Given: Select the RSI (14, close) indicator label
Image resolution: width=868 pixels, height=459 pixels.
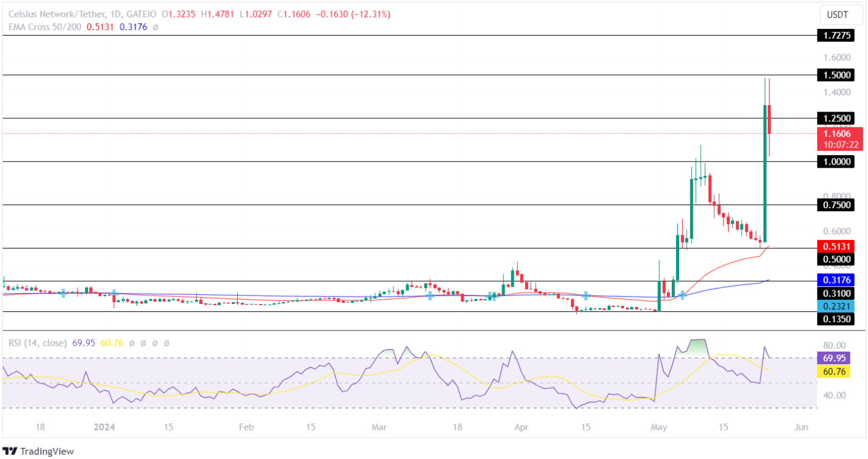Looking at the screenshot, I should [37, 343].
